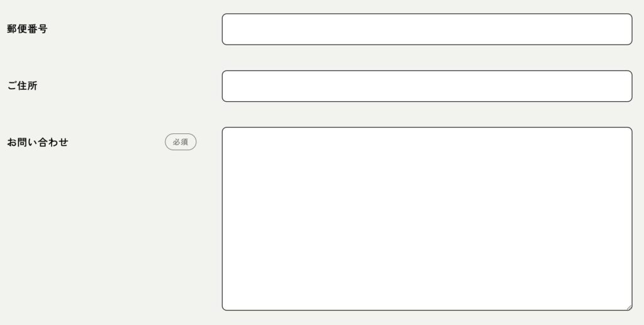
Task: Focus the ご住所 address input field
Action: pos(427,86)
